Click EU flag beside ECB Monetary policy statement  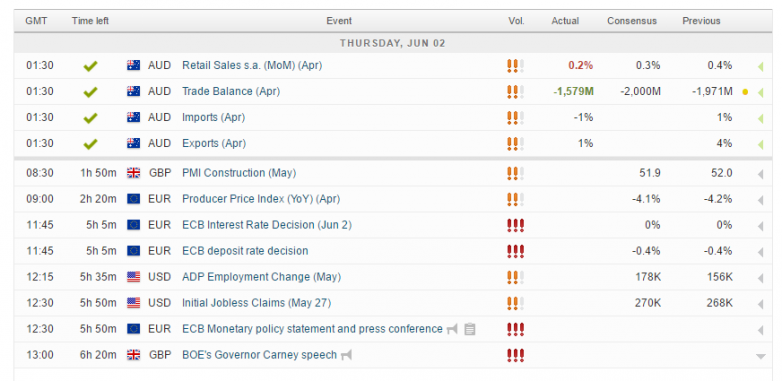(x=133, y=329)
